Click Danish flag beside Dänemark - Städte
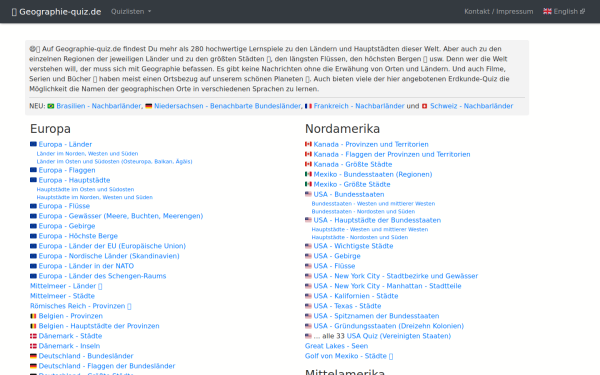The height and width of the screenshot is (375, 600). pyautogui.click(x=33, y=336)
